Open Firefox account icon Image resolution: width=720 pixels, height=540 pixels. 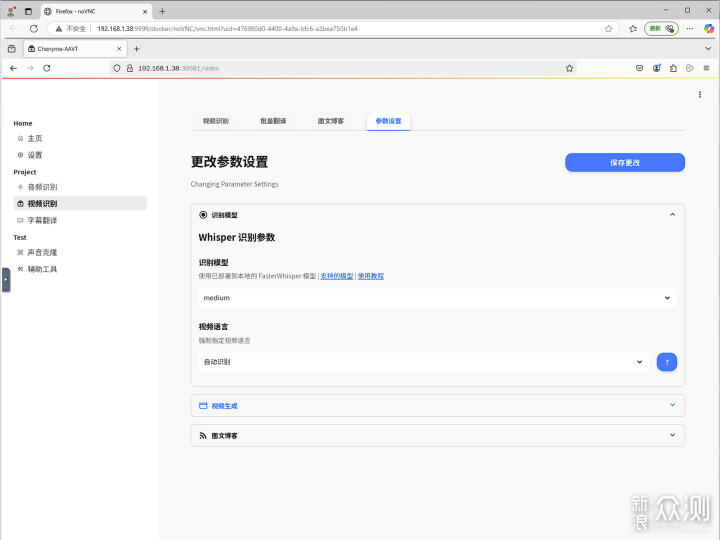coord(657,68)
